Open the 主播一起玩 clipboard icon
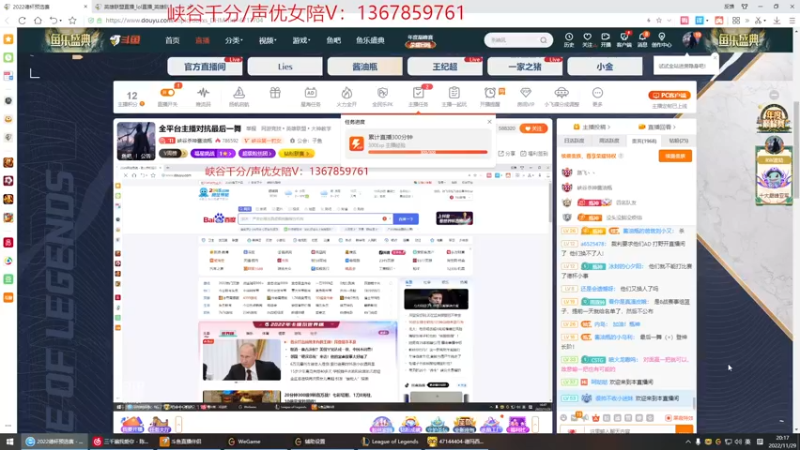 point(454,93)
